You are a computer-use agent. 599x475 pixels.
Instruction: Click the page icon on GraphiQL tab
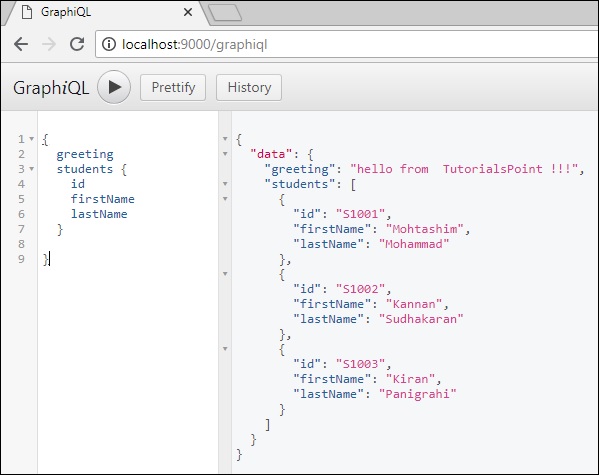point(27,12)
